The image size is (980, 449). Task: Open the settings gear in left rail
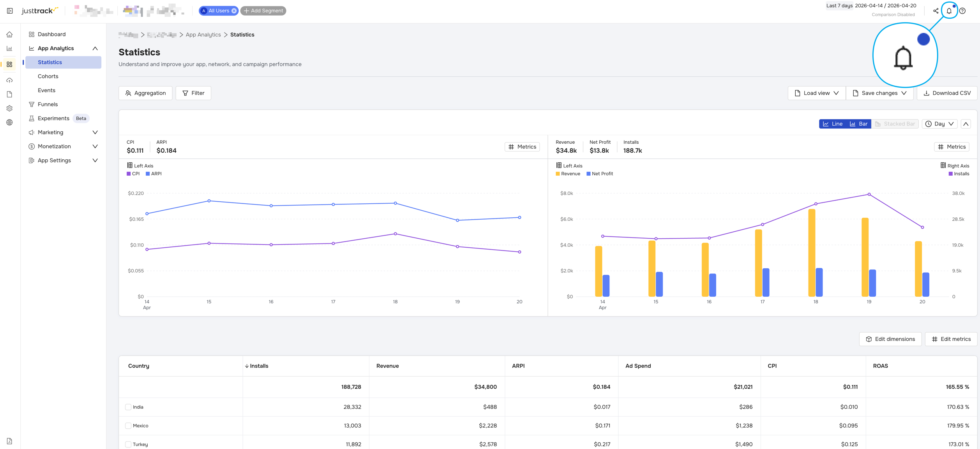tap(10, 108)
